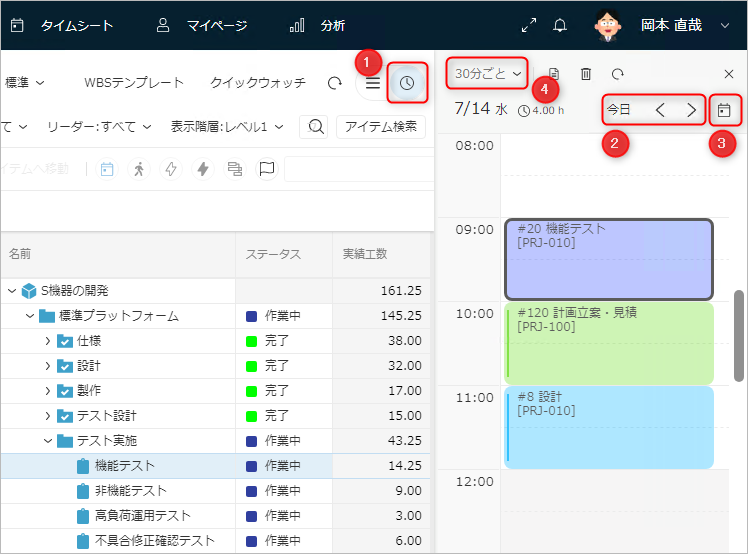Image resolution: width=748 pixels, height=554 pixels.
Task: Open the 分析 menu
Action: pyautogui.click(x=317, y=25)
